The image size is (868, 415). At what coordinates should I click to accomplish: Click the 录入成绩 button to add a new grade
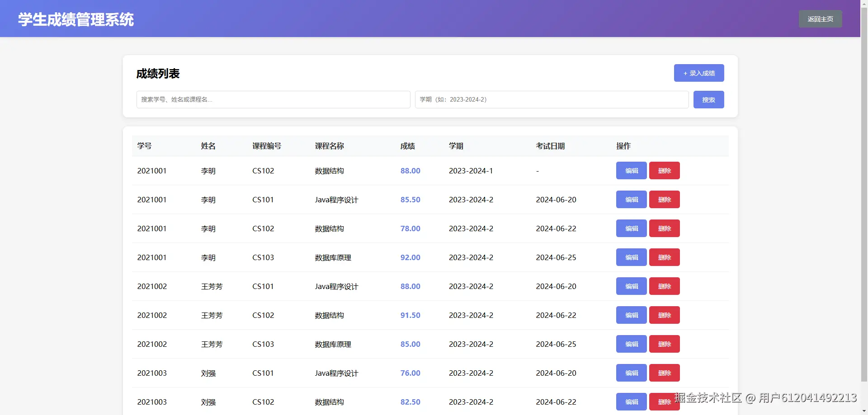tap(698, 73)
